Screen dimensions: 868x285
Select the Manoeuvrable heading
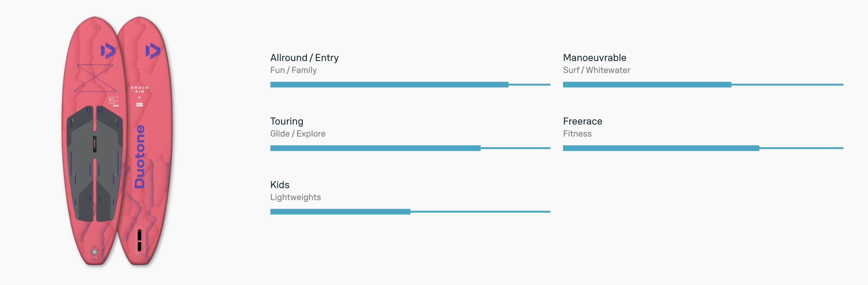[x=594, y=58]
